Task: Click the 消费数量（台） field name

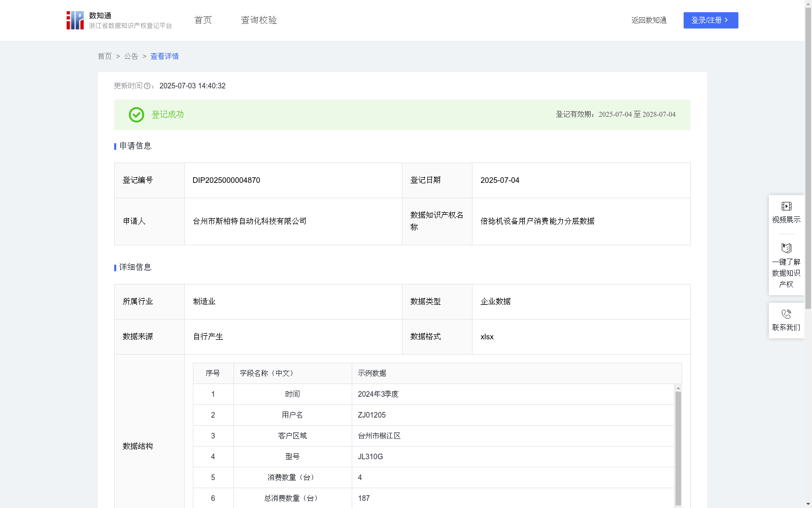Action: (292, 478)
